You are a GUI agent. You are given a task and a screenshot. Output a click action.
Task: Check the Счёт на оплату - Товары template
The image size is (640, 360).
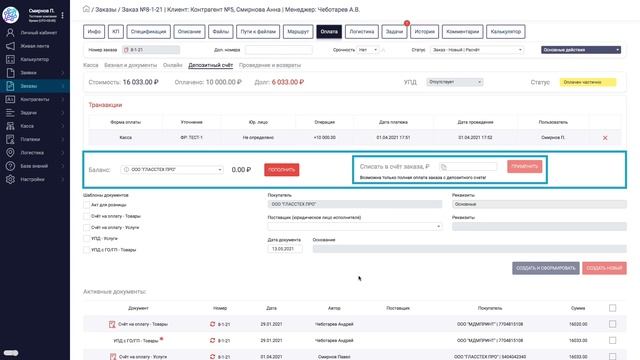[x=86, y=216]
